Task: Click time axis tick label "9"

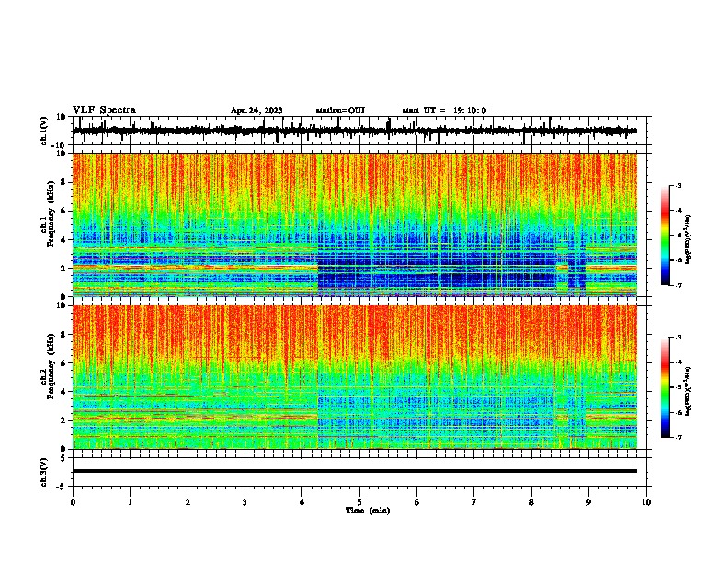Action: tap(588, 502)
